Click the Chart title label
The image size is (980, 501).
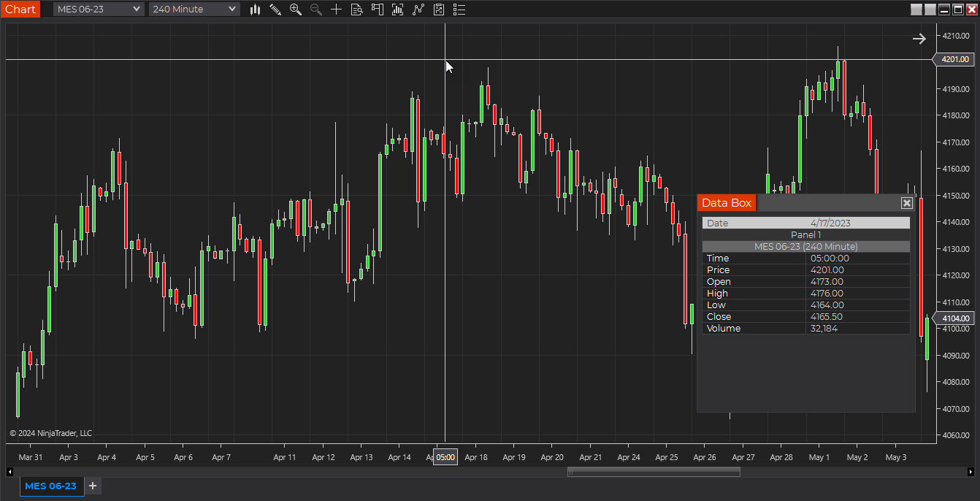pyautogui.click(x=20, y=9)
